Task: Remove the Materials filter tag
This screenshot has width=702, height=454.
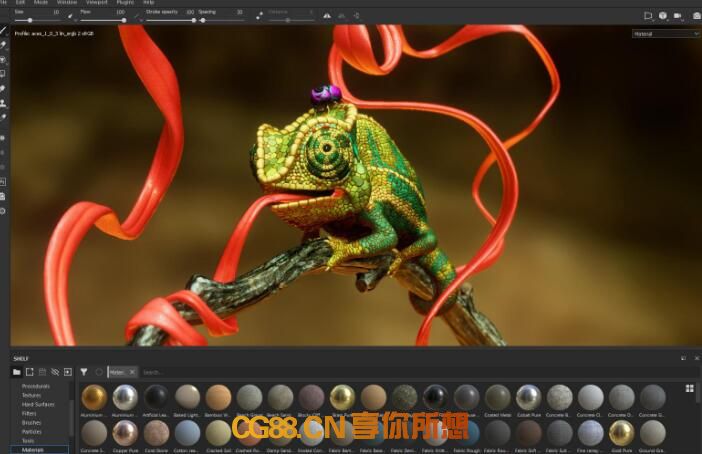Action: [x=132, y=372]
